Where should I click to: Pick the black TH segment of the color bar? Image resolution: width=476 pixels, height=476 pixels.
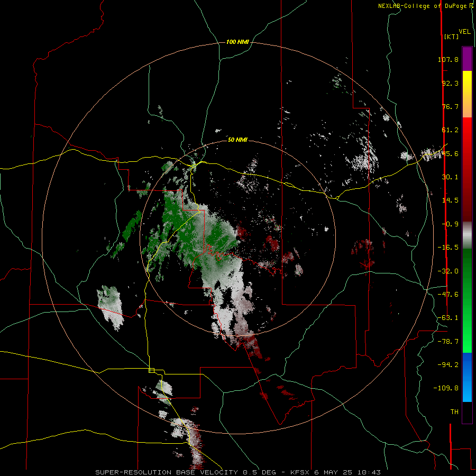pos(467,413)
